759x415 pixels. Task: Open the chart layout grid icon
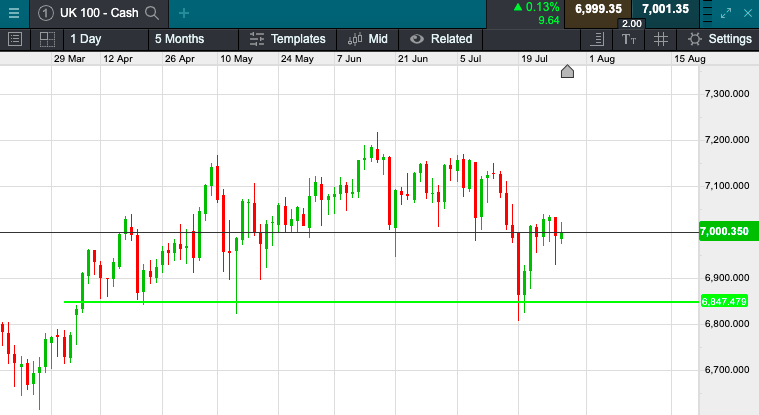(46, 39)
